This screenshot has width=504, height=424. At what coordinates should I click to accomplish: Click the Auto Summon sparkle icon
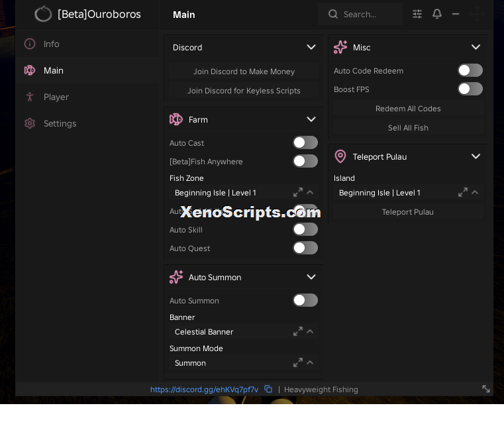tap(176, 277)
